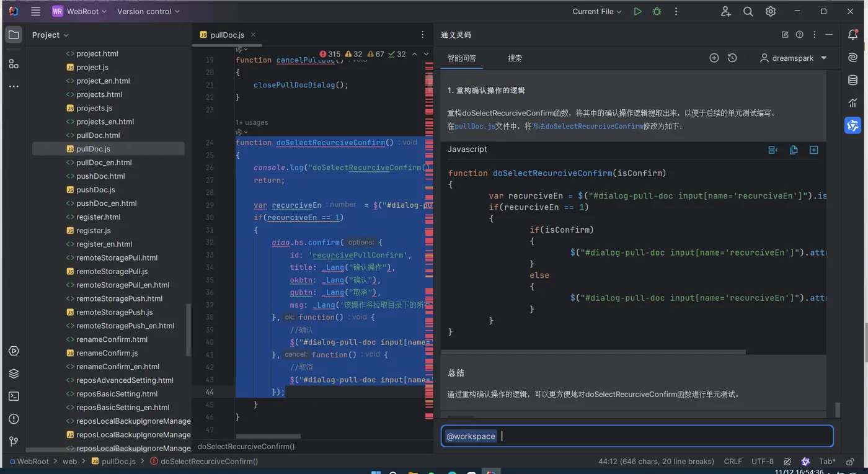The height and width of the screenshot is (474, 868).
Task: Start debugging with the bug icon
Action: [657, 11]
